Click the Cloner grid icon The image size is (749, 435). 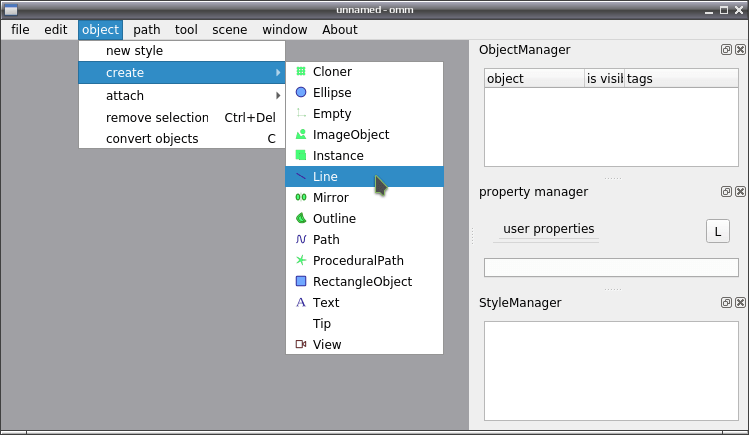[301, 72]
